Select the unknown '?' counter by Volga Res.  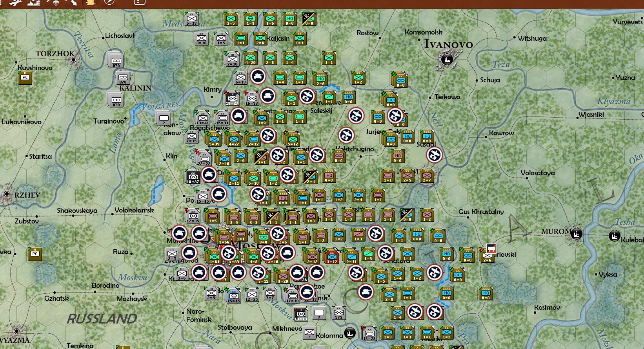coord(164,118)
